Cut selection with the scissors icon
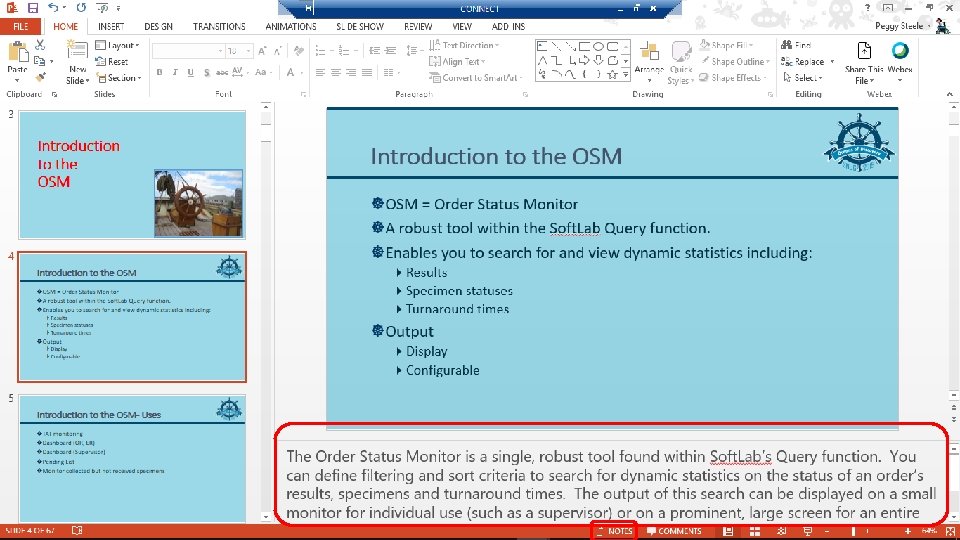960x540 pixels. point(40,45)
